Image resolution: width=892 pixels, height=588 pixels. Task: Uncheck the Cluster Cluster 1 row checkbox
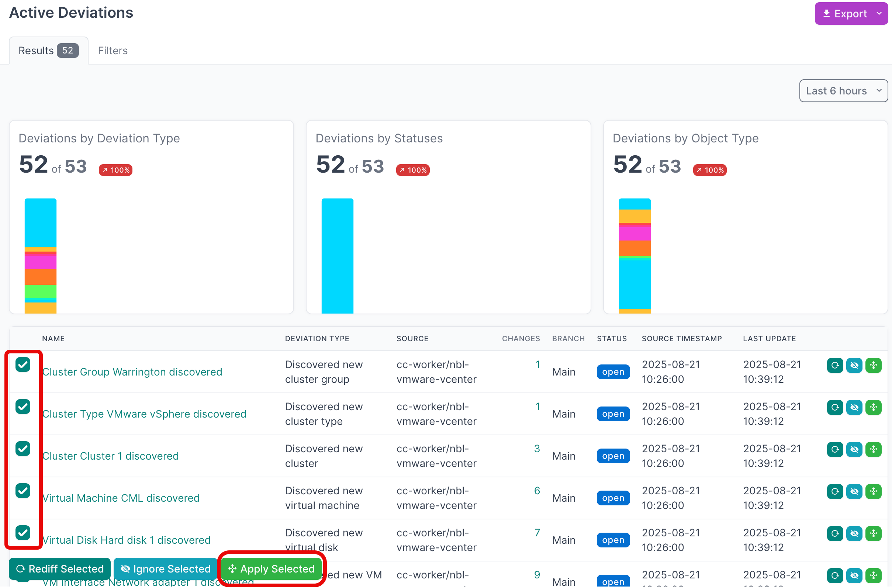(23, 449)
